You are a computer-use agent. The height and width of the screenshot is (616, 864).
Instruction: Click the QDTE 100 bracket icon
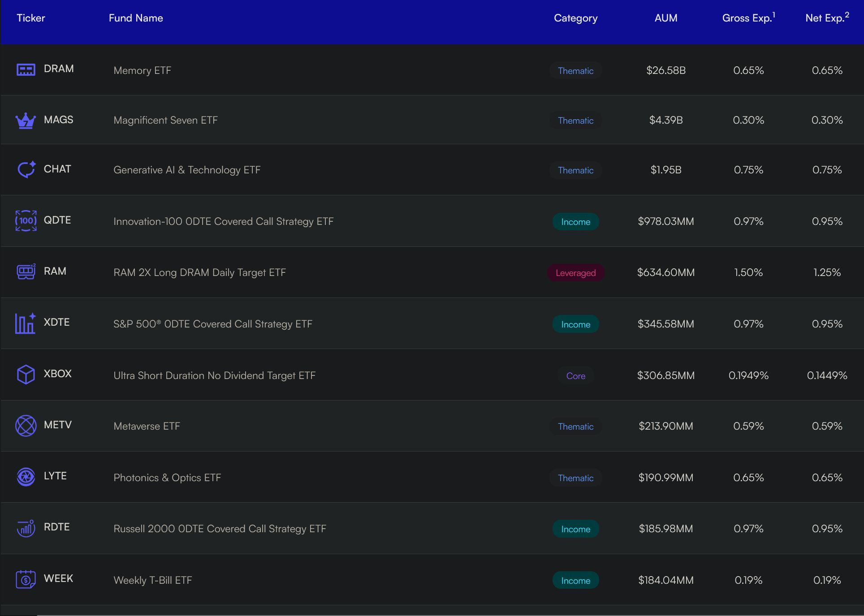[x=26, y=220]
